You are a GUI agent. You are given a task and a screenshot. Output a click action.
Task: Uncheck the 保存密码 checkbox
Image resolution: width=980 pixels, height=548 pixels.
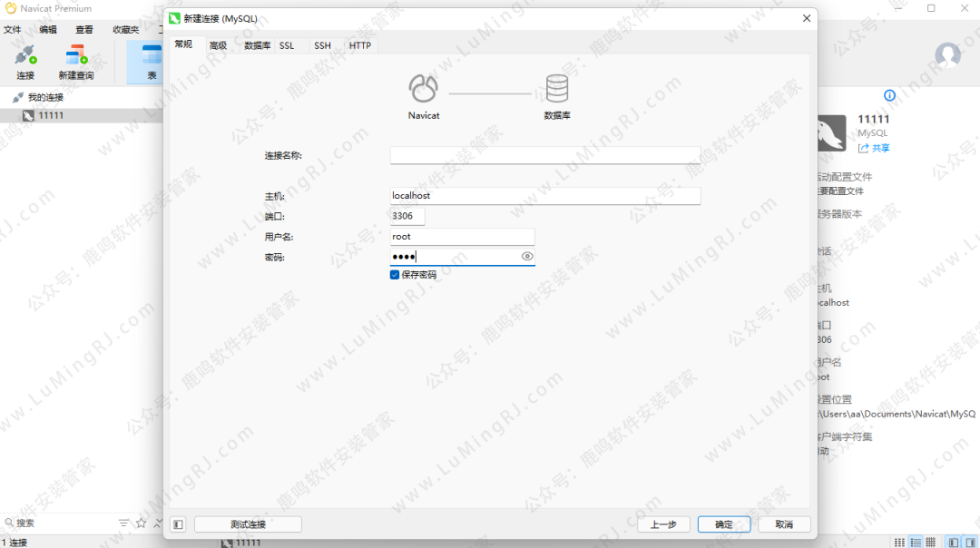[395, 274]
